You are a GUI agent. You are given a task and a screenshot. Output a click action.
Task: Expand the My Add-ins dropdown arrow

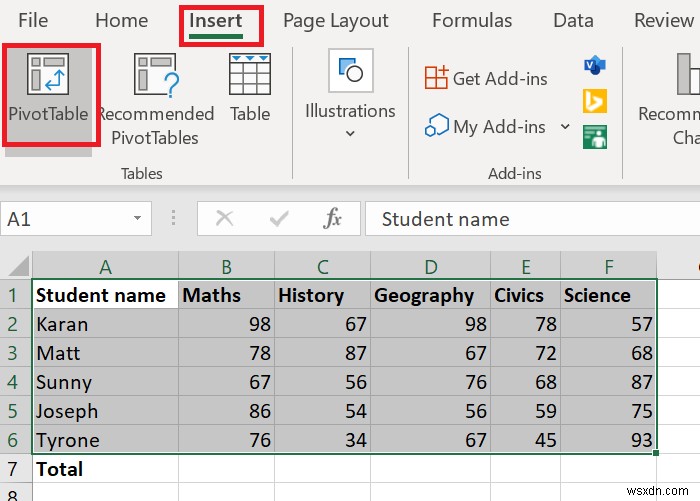(565, 127)
